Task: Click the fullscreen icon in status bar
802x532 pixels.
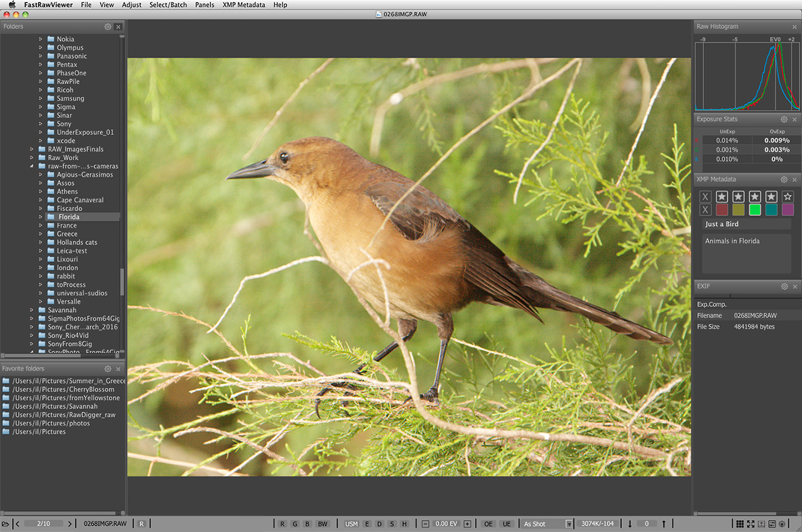Action: pos(751,524)
